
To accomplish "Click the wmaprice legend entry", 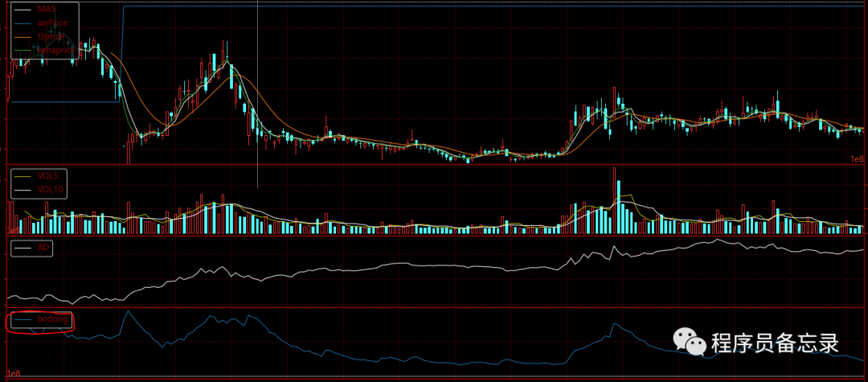I will click(x=43, y=50).
